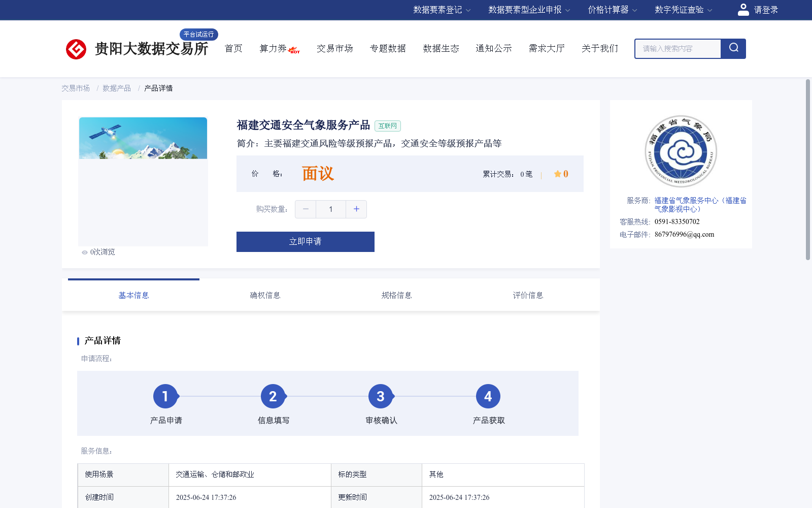Click step 2 信息填写 circle
Screen dimensions: 812x508
pyautogui.click(x=273, y=396)
